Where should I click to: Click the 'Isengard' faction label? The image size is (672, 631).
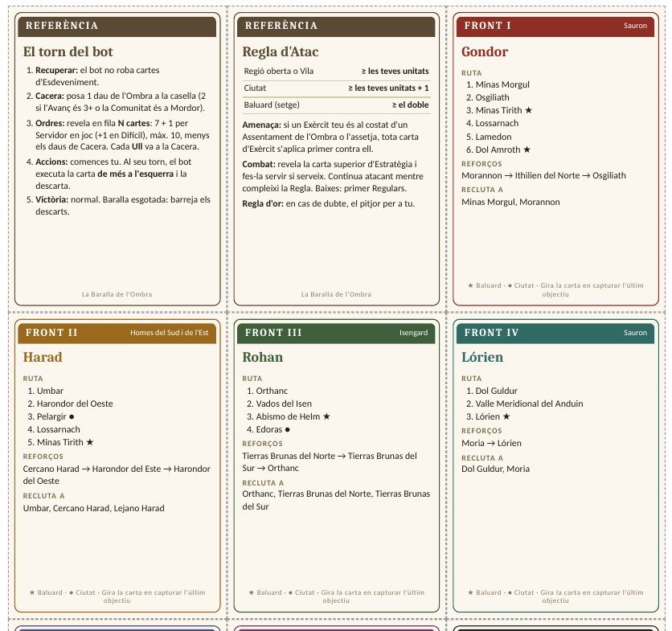[414, 333]
